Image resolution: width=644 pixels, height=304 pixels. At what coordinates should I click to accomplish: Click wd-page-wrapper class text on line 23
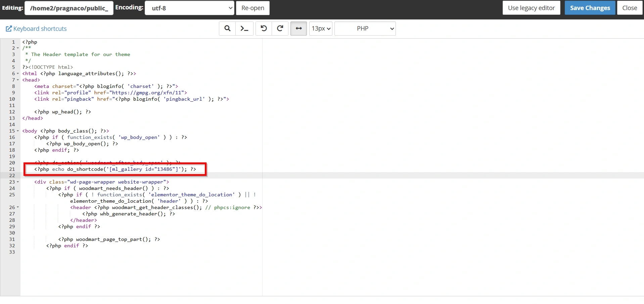pos(92,182)
